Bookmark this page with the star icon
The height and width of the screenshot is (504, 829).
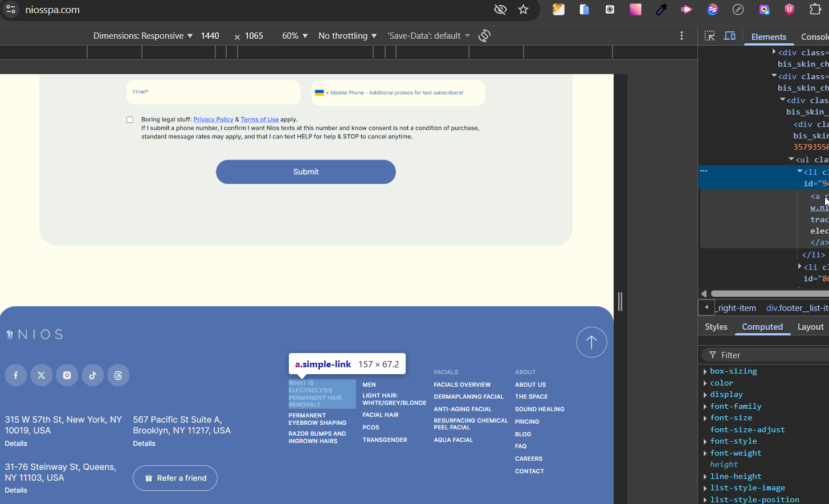tap(523, 10)
